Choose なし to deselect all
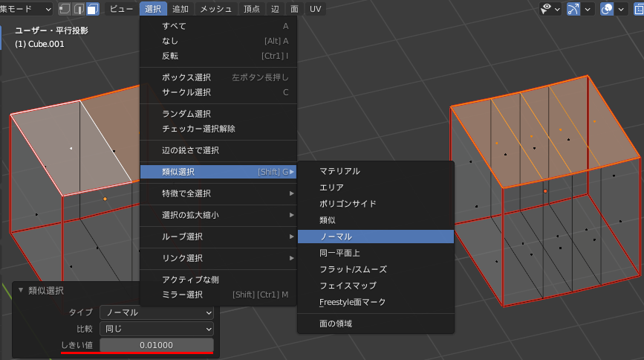This screenshot has height=360, width=644. point(218,41)
